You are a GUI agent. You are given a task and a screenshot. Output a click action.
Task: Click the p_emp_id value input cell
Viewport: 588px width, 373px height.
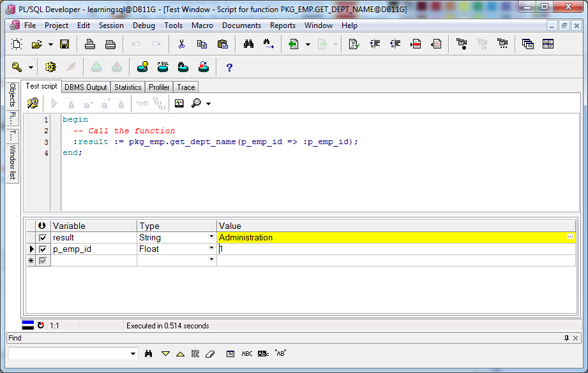point(396,249)
